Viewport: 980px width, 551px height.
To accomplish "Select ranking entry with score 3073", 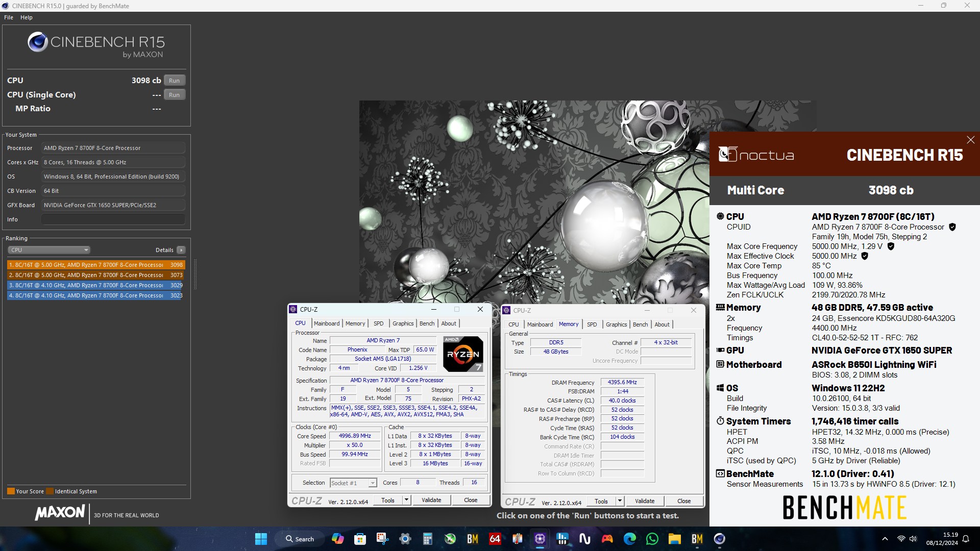I will (95, 275).
